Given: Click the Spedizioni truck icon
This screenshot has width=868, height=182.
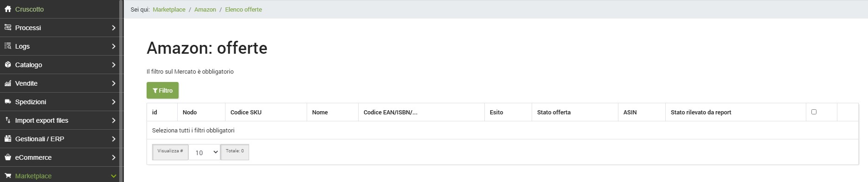Looking at the screenshot, I should pos(8,102).
